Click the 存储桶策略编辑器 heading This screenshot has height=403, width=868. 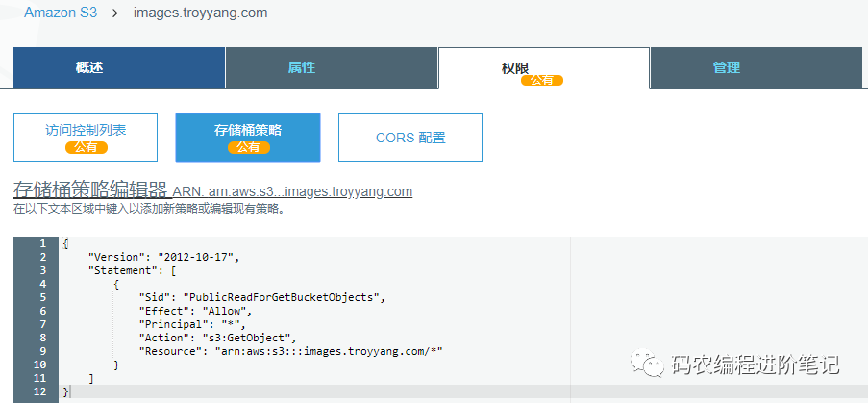90,189
